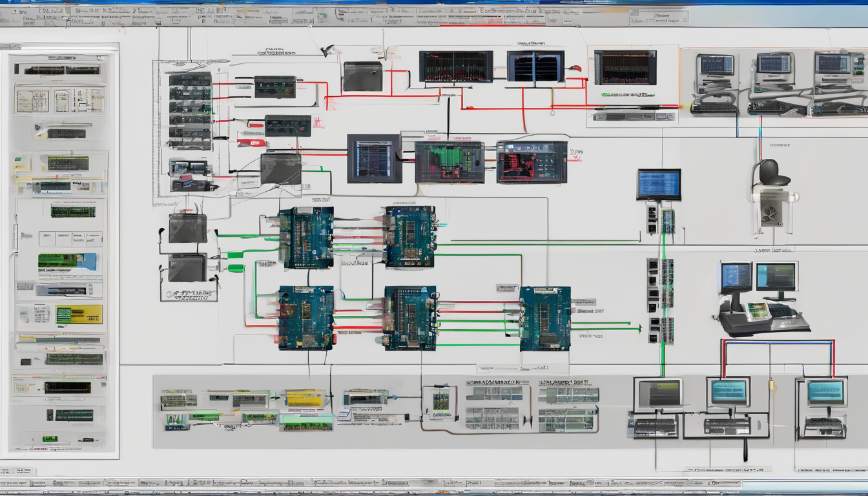Select the yellow item in the left library panel
This screenshot has width=868, height=496.
pos(79,315)
